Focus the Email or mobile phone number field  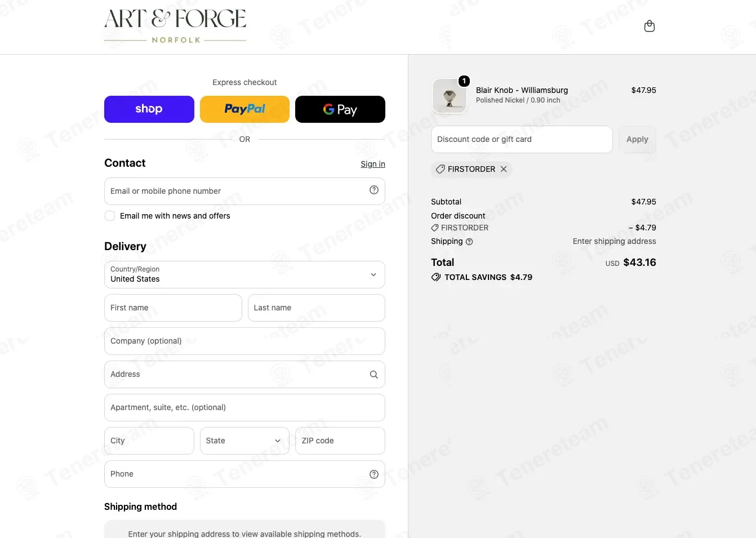point(244,191)
